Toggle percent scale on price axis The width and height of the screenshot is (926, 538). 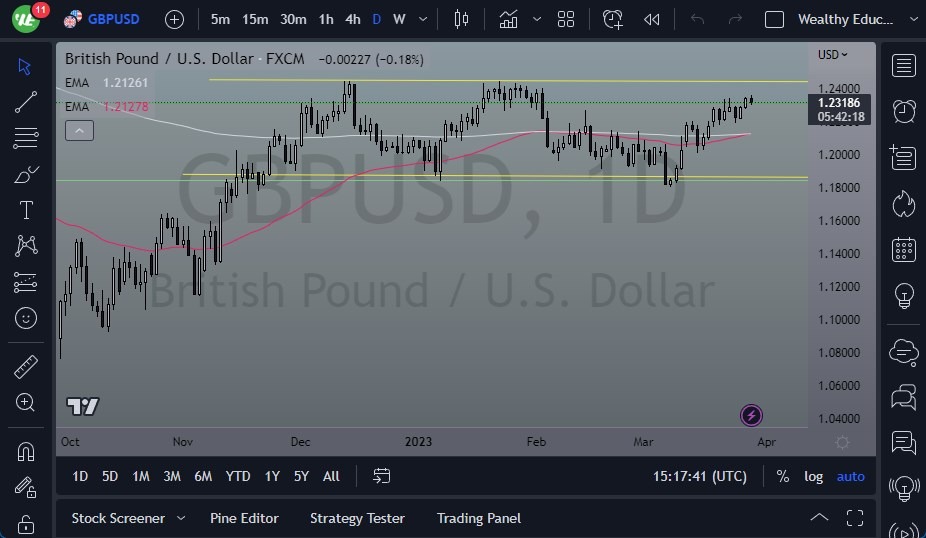click(x=782, y=477)
